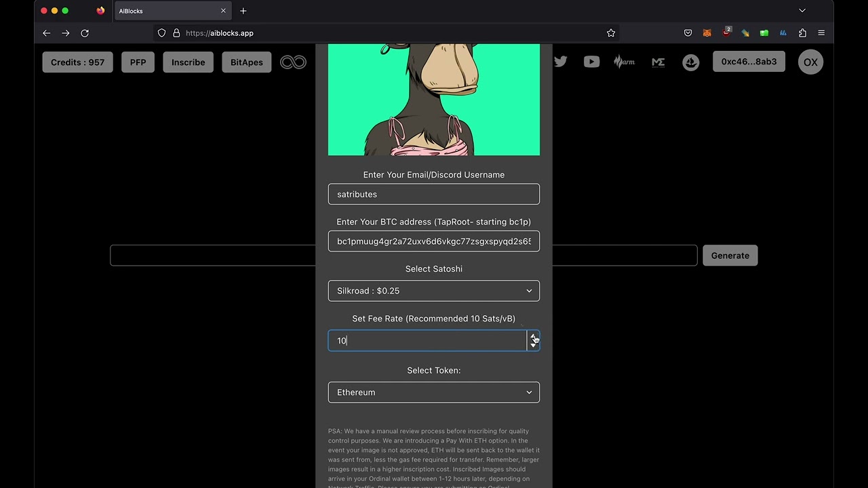Viewport: 868px width, 488px height.
Task: Open the 0xc46...8ab3 wallet button
Action: point(749,62)
